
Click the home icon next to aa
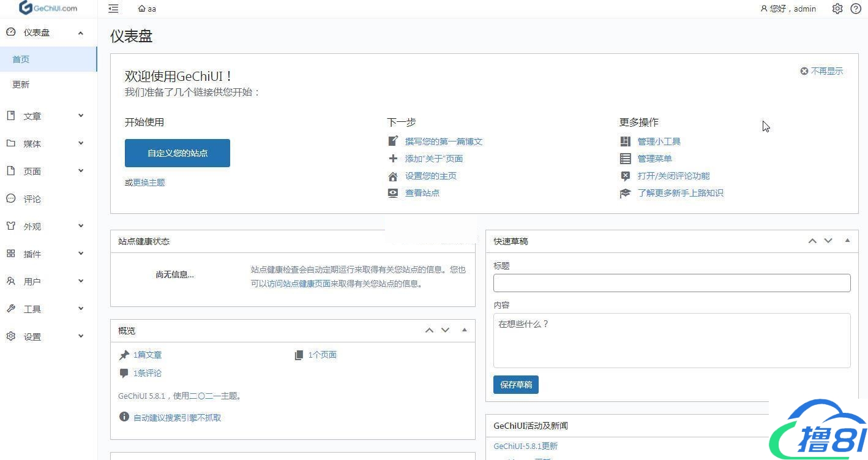point(142,9)
